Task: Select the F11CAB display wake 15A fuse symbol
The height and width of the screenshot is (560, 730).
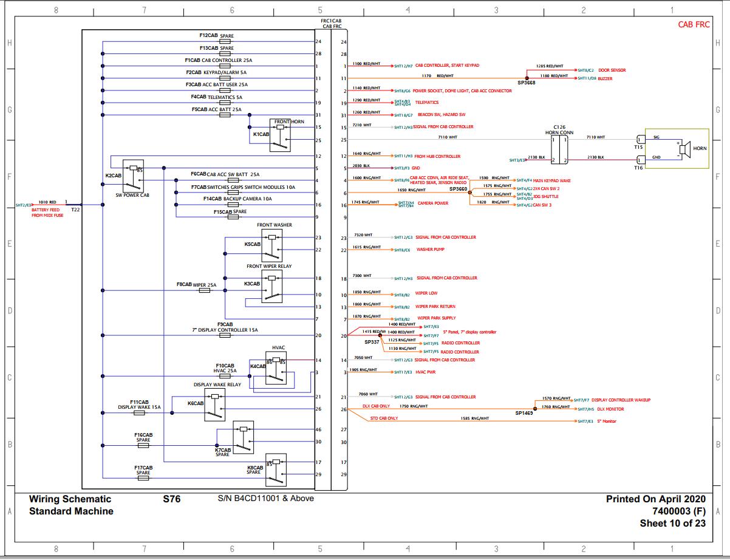Action: coord(139,413)
